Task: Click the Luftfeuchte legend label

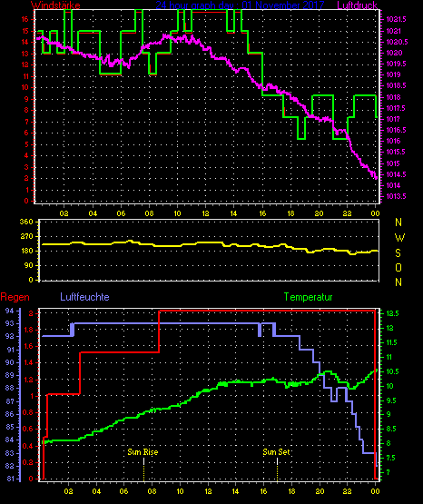Action: [x=84, y=297]
